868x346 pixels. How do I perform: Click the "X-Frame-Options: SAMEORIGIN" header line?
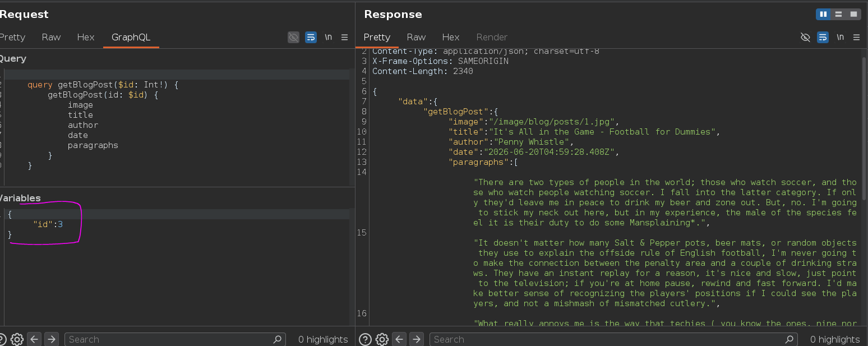pyautogui.click(x=440, y=61)
